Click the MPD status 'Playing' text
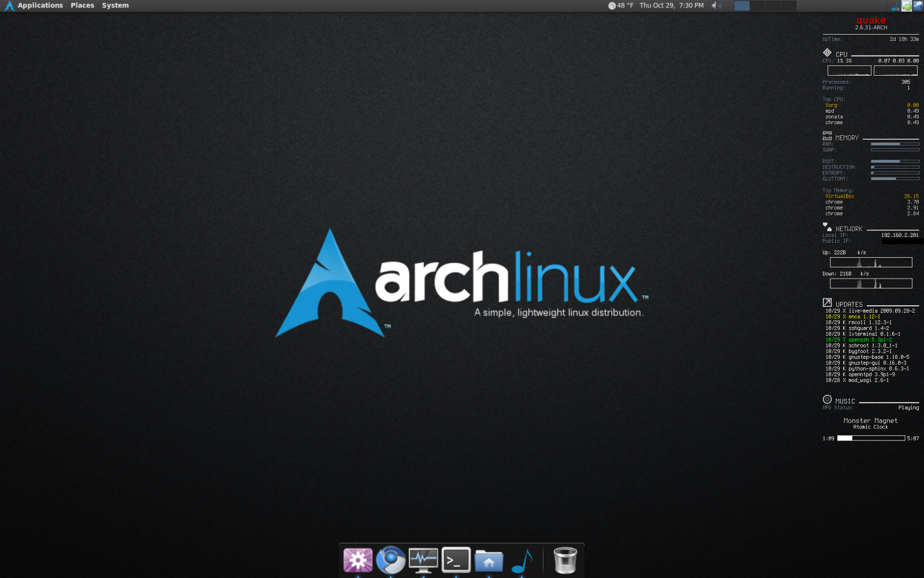Screen dimensions: 924x578 pos(908,408)
